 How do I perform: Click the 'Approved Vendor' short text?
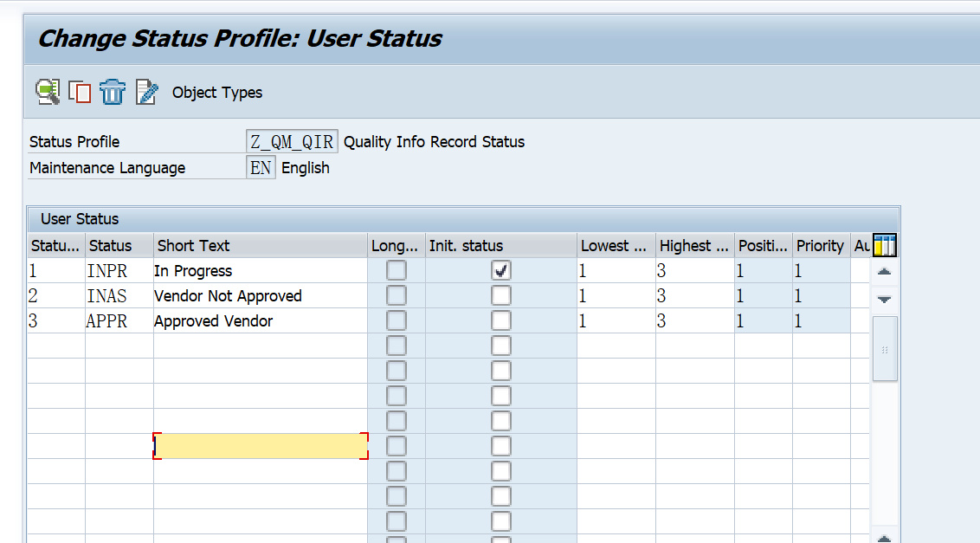214,321
